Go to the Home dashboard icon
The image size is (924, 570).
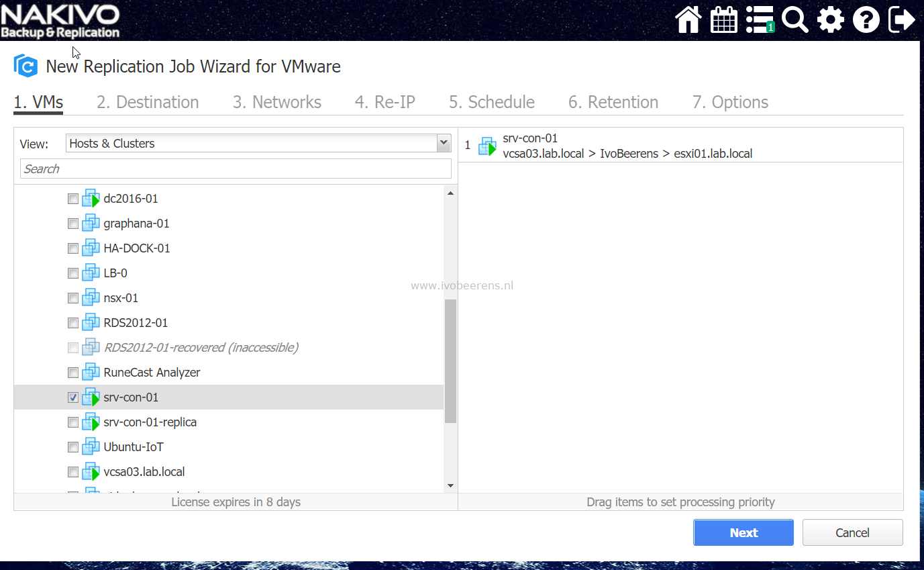(688, 19)
